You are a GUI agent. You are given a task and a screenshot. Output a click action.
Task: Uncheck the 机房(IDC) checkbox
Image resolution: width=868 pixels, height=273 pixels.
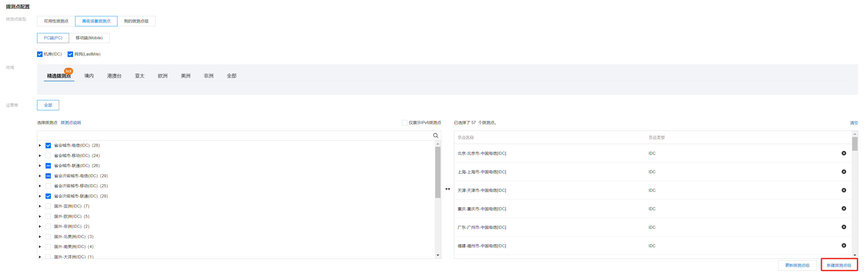click(x=40, y=54)
